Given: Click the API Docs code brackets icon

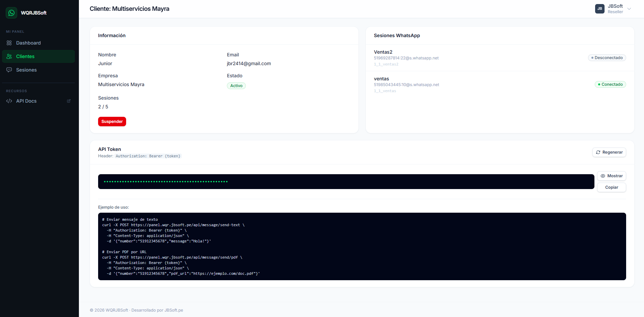Looking at the screenshot, I should coord(9,101).
